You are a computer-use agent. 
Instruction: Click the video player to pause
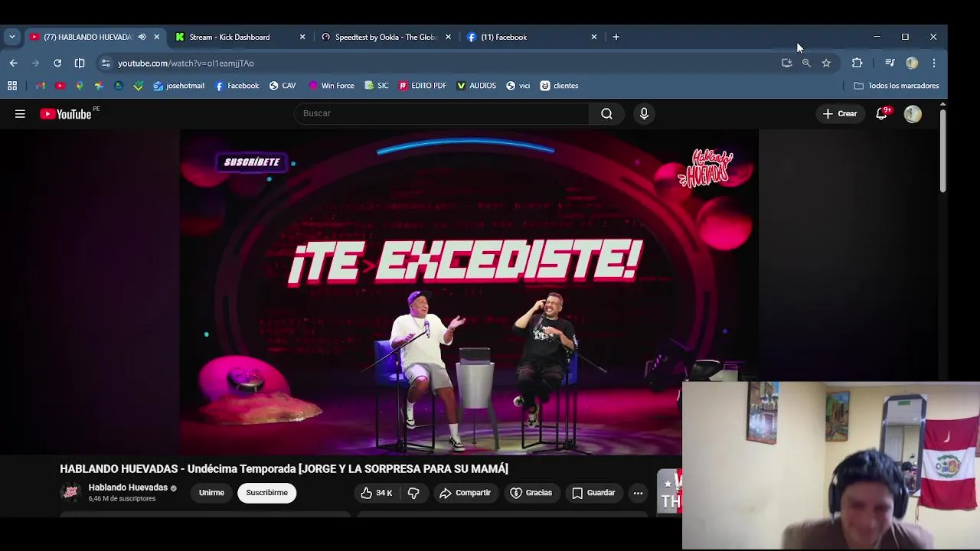[469, 292]
